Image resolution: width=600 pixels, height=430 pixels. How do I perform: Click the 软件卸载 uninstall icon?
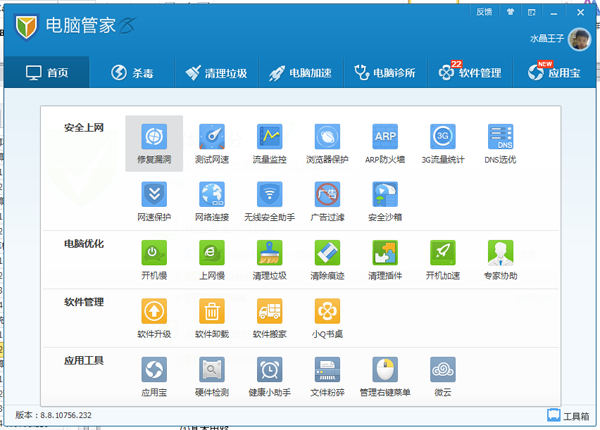pos(212,317)
